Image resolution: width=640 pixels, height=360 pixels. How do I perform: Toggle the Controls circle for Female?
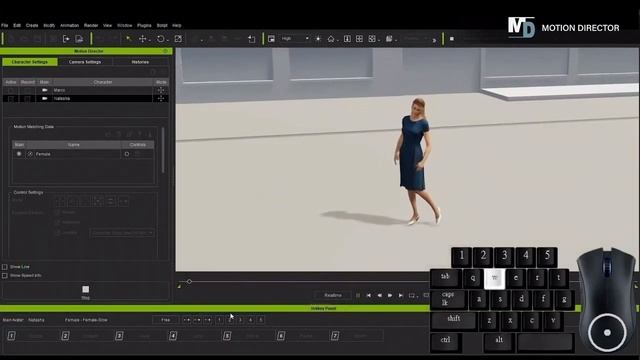(x=127, y=154)
